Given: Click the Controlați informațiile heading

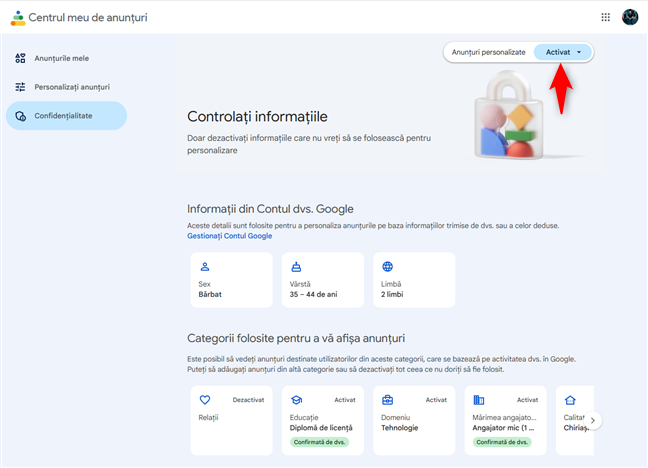Looking at the screenshot, I should click(257, 117).
